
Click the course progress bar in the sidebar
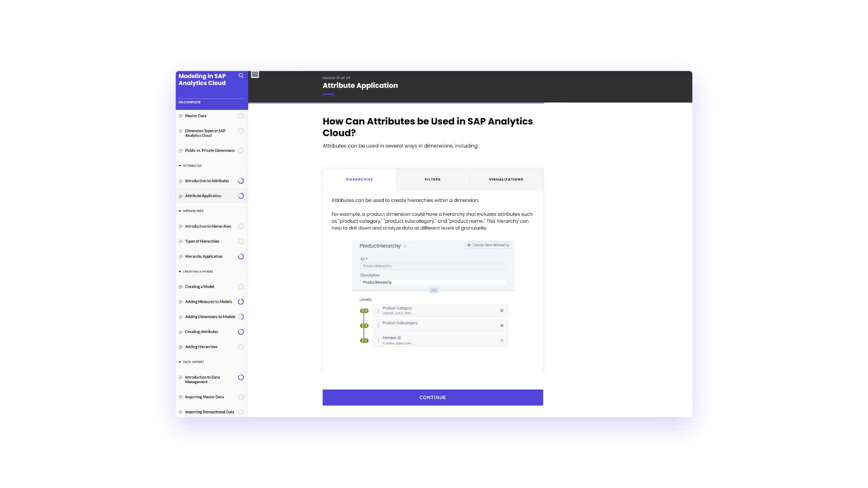(211, 99)
